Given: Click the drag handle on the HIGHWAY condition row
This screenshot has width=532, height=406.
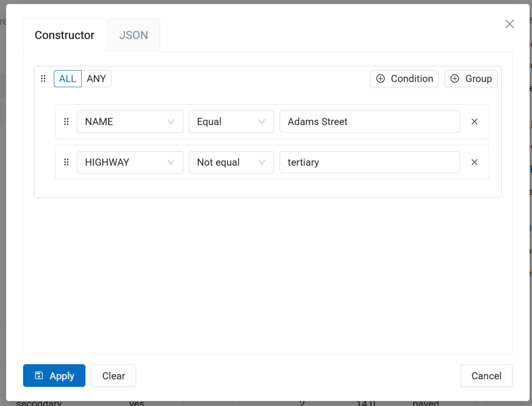Looking at the screenshot, I should coord(66,163).
